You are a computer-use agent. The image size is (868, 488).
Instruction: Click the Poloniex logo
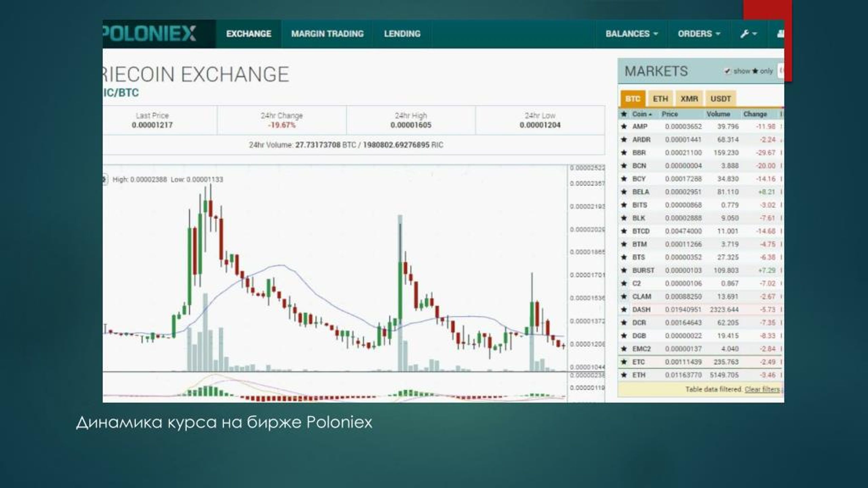click(x=149, y=34)
